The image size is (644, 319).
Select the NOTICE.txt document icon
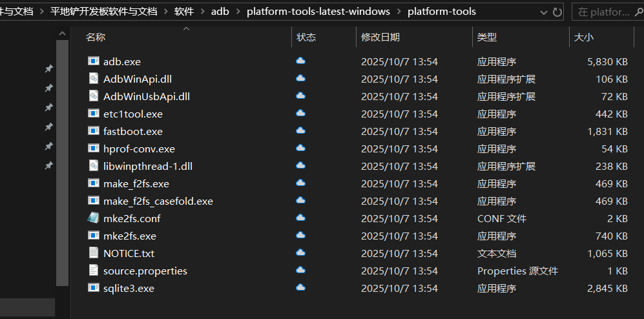tap(94, 253)
